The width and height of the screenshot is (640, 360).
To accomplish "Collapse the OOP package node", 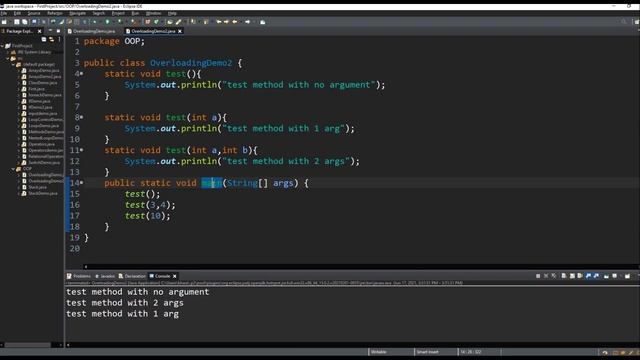I will [13, 169].
